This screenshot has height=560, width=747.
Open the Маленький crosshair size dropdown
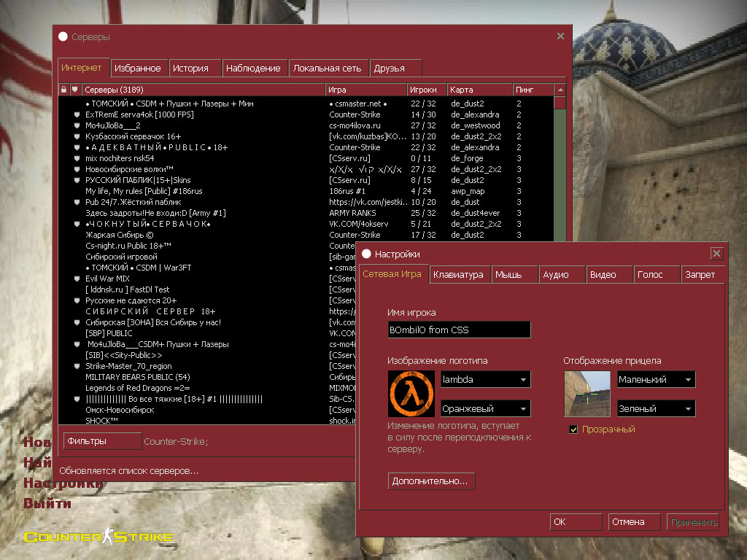coord(657,379)
